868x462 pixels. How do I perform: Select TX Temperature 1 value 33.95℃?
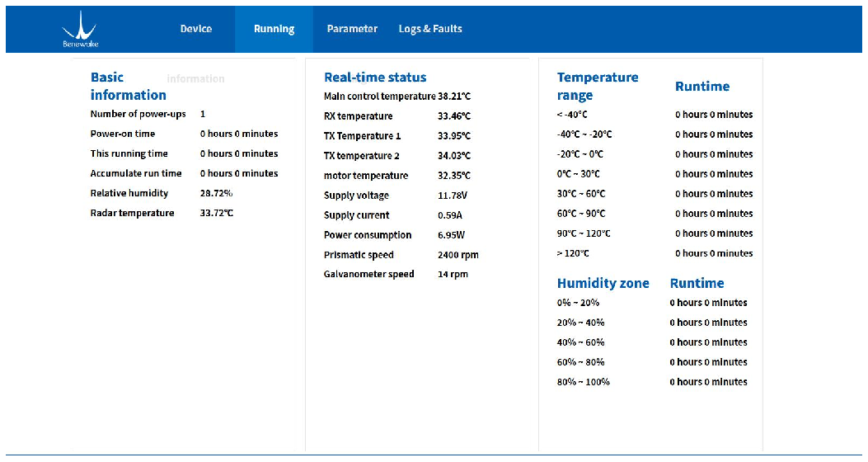click(454, 136)
